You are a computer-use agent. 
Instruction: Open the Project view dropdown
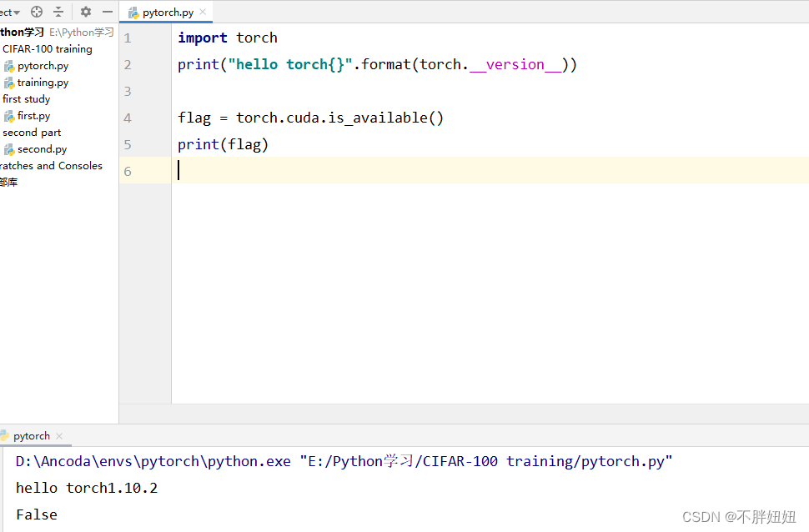(10, 12)
